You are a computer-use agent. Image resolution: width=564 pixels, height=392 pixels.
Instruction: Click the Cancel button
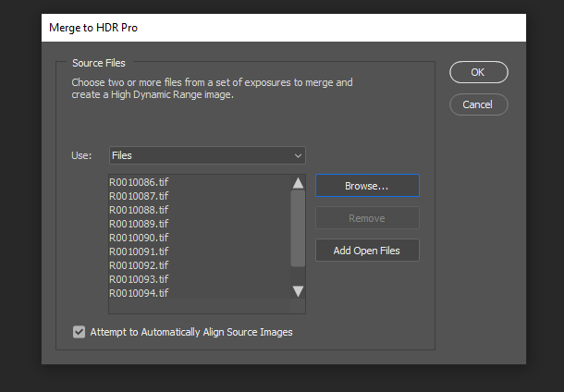(x=478, y=104)
